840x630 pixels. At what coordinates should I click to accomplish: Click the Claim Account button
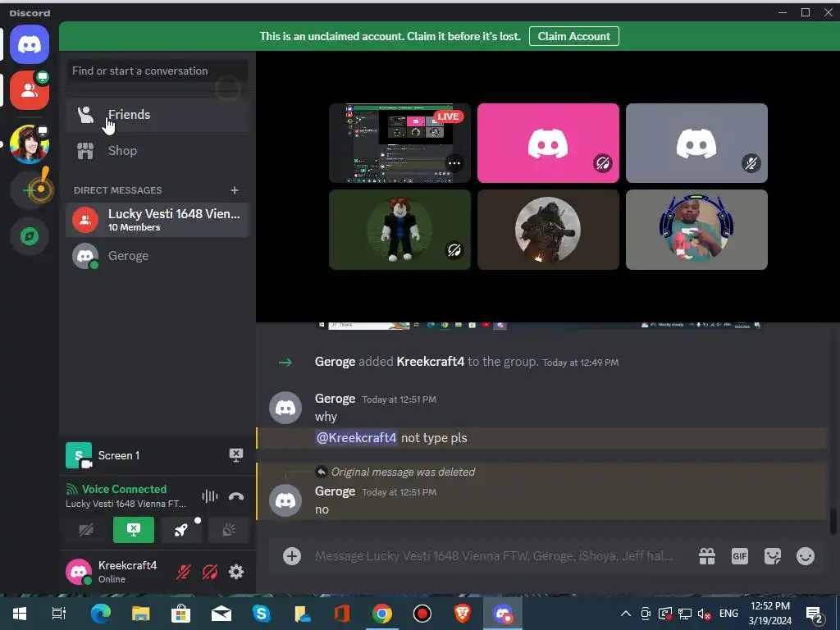click(573, 36)
